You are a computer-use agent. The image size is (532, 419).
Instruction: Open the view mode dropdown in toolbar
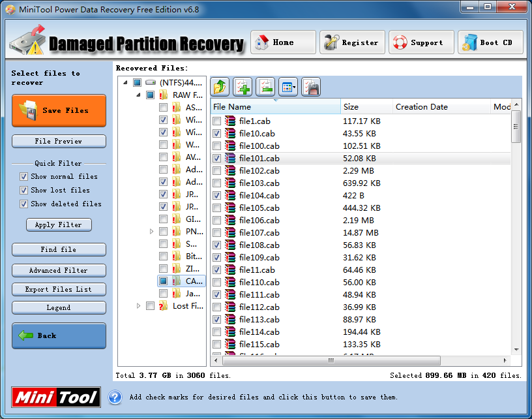288,87
